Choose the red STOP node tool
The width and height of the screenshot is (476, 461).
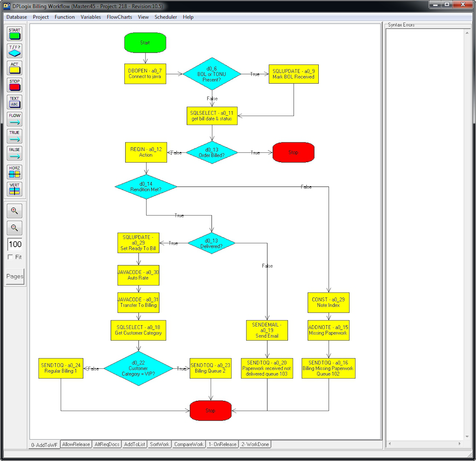(x=15, y=85)
